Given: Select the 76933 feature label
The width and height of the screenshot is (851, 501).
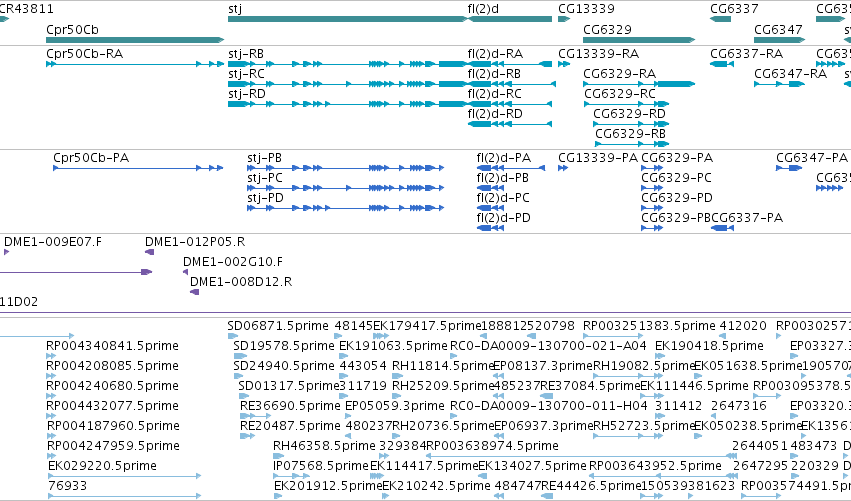Looking at the screenshot, I should (67, 486).
